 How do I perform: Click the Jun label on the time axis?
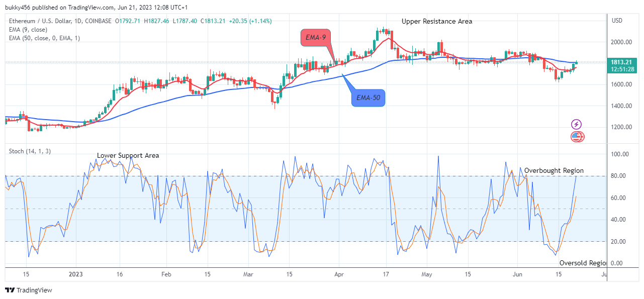point(517,274)
